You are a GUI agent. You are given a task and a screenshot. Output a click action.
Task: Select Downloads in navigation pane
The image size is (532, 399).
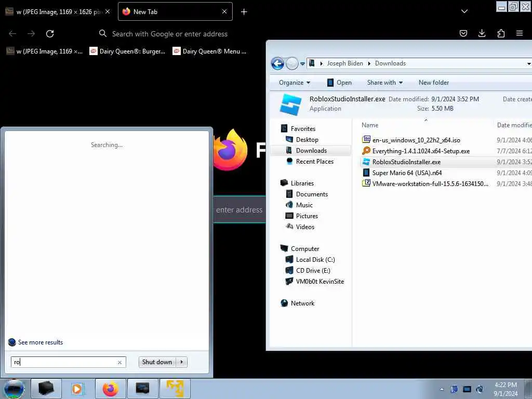(x=311, y=150)
